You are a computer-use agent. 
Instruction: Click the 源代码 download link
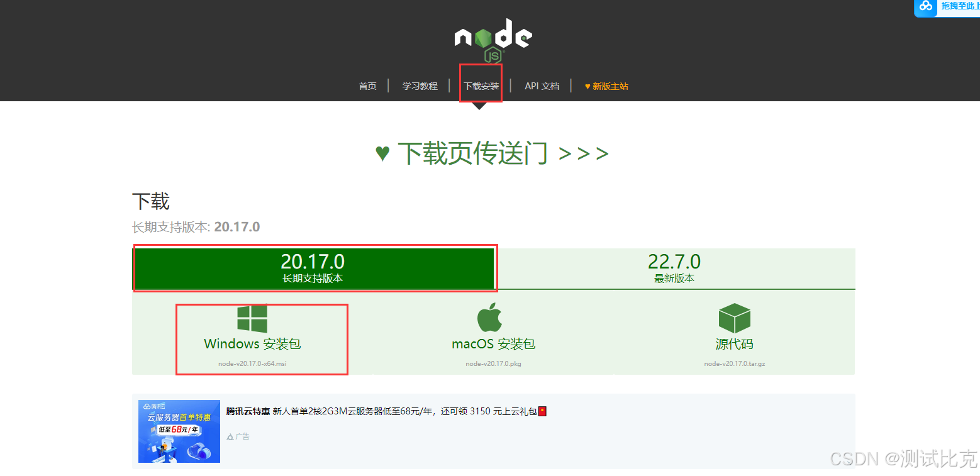(735, 344)
